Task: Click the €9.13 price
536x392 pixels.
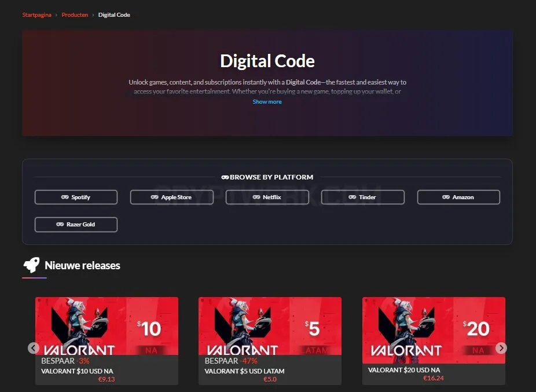Action: 107,379
